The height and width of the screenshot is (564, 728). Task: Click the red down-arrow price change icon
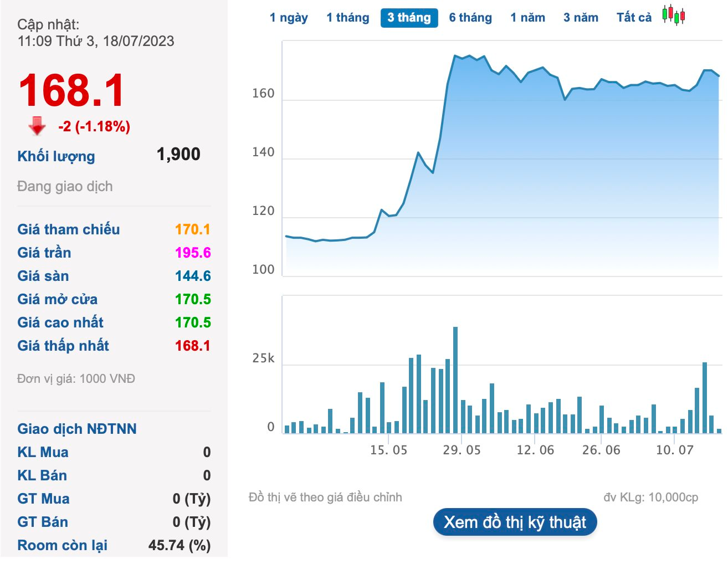(37, 126)
